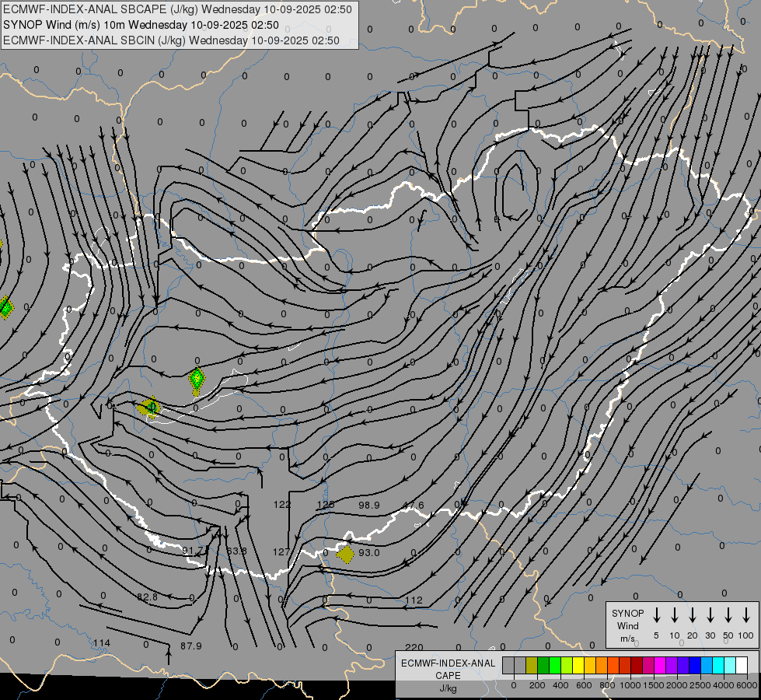Click the wind legend arrow labeled 20
The height and width of the screenshot is (700, 761).
[x=693, y=614]
